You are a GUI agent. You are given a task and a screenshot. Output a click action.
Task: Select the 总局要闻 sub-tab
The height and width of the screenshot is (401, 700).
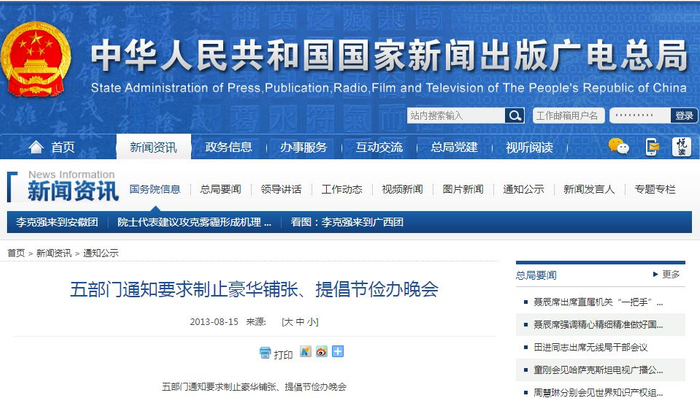click(x=221, y=189)
